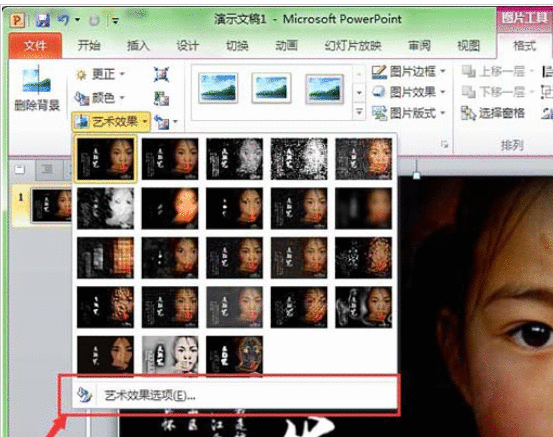The image size is (553, 437).
Task: Open the 图片边框 picture border dropdown
Action: 408,72
